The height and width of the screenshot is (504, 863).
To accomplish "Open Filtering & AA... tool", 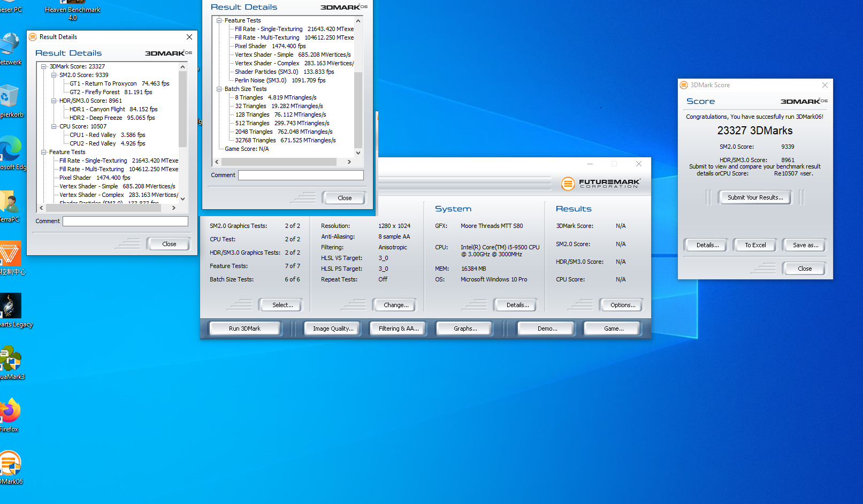I will click(x=399, y=329).
